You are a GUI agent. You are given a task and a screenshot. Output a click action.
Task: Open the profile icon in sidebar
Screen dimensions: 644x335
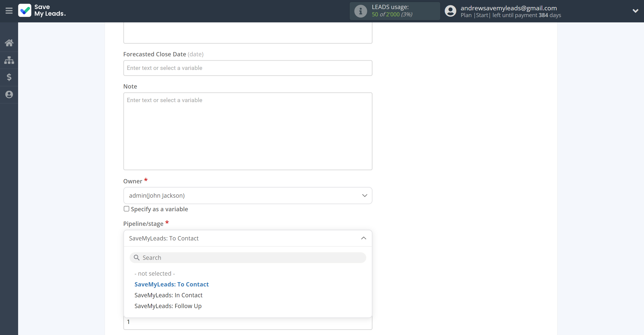coord(9,95)
